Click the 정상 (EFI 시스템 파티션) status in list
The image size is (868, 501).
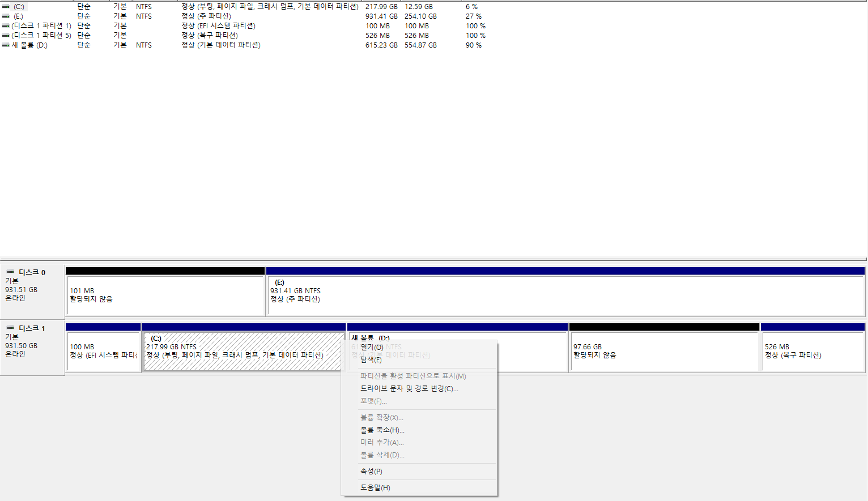point(218,26)
